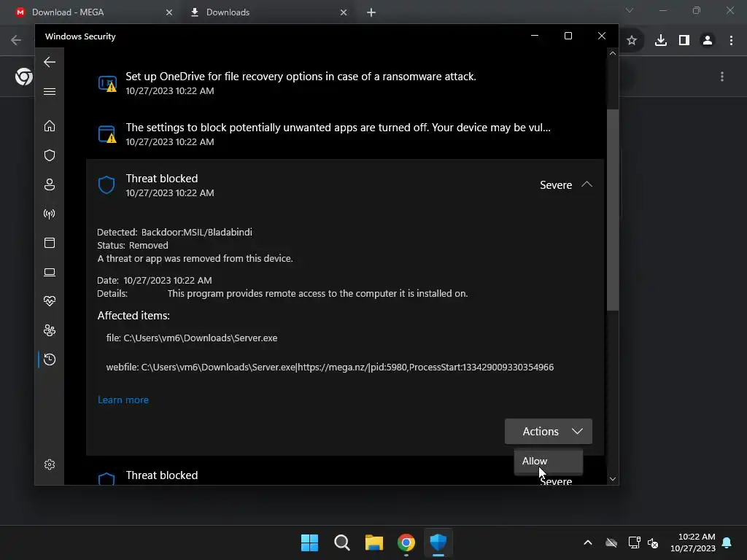Open Chrome profile avatar

[x=708, y=41]
